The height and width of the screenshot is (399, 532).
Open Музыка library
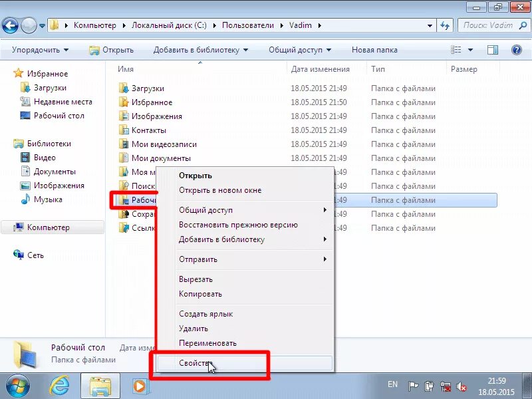(x=41, y=199)
